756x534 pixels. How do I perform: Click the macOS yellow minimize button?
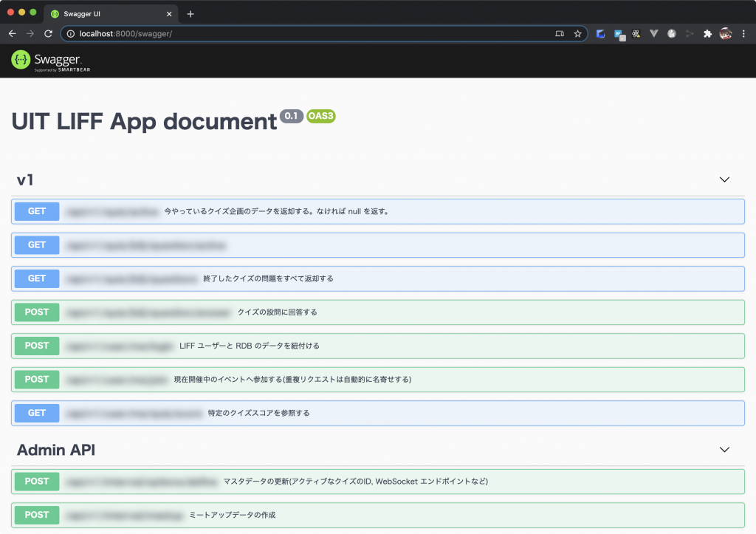point(21,12)
